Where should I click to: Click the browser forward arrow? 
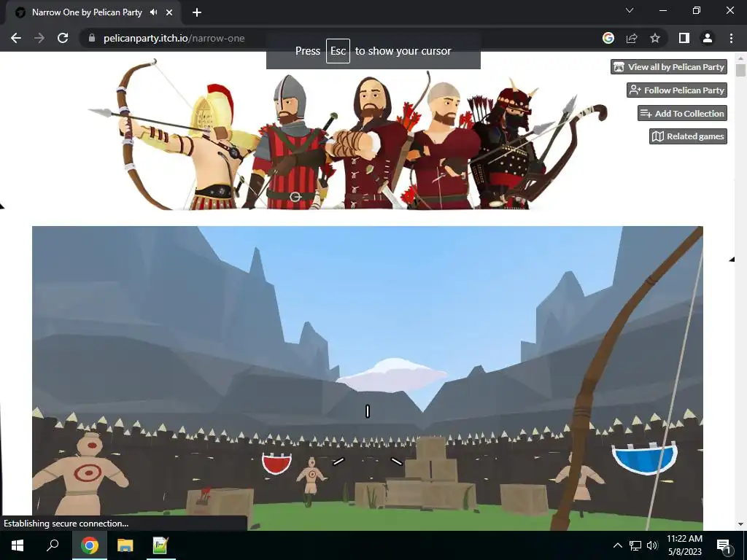coord(39,38)
